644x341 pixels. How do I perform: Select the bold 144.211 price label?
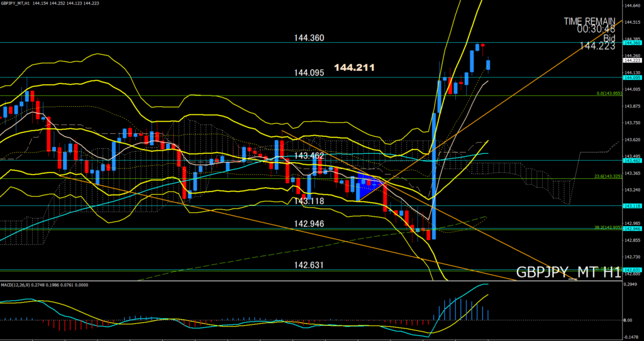tap(355, 67)
